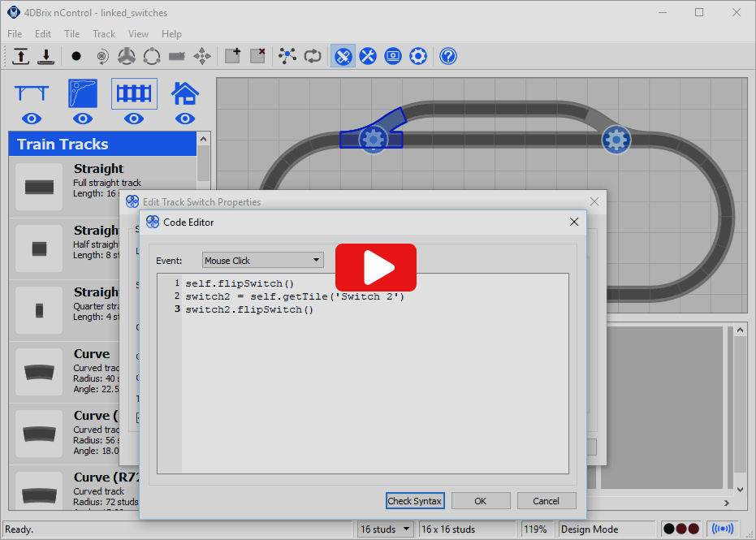Close the Edit Track Switch Properties dialog
This screenshot has height=540, width=756.
594,201
